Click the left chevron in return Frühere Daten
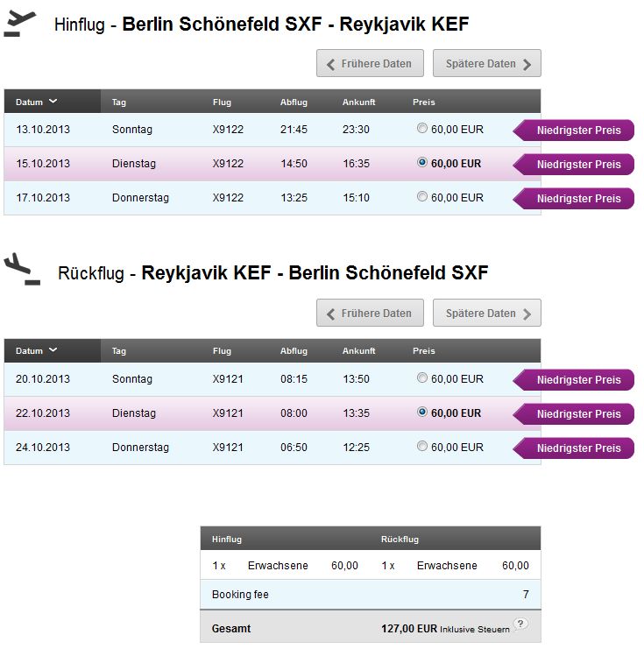The image size is (644, 649). coord(330,314)
